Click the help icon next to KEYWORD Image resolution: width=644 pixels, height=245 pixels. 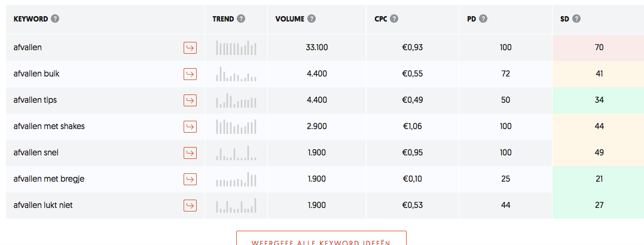(x=55, y=19)
